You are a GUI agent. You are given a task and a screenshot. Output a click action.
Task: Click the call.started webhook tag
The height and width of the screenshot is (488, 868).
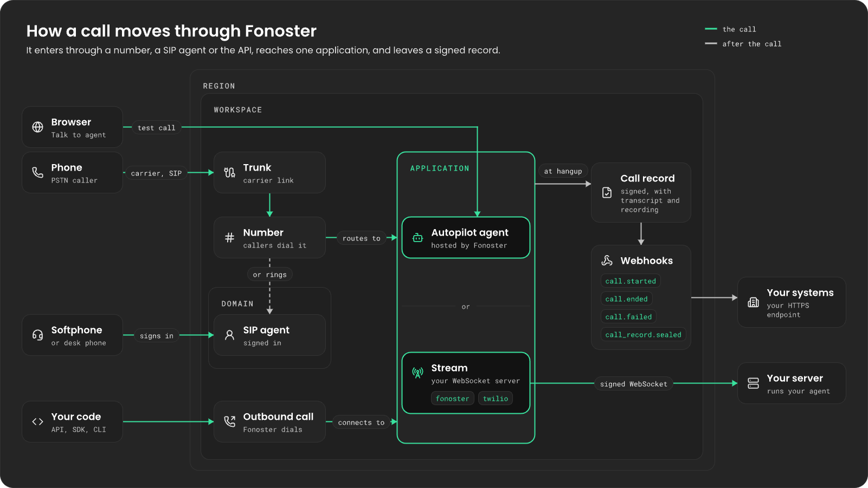pos(631,281)
